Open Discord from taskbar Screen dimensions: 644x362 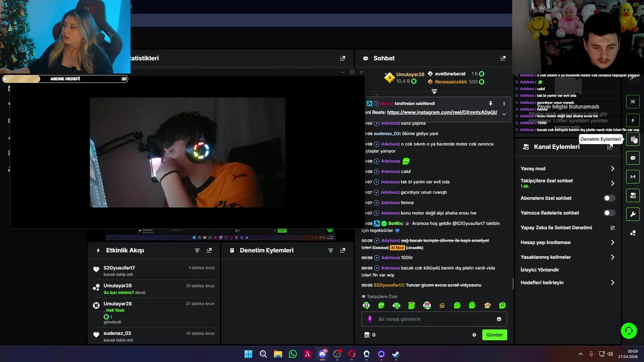point(323,354)
